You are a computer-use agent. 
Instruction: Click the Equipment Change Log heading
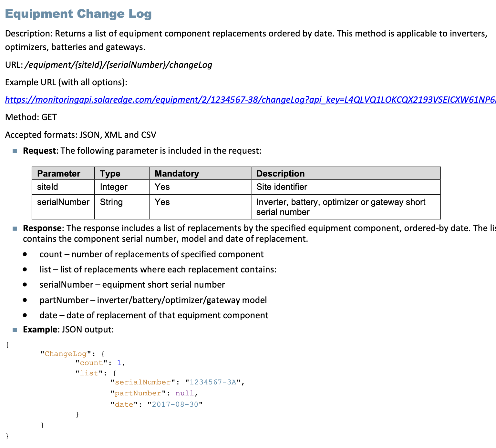coord(78,14)
